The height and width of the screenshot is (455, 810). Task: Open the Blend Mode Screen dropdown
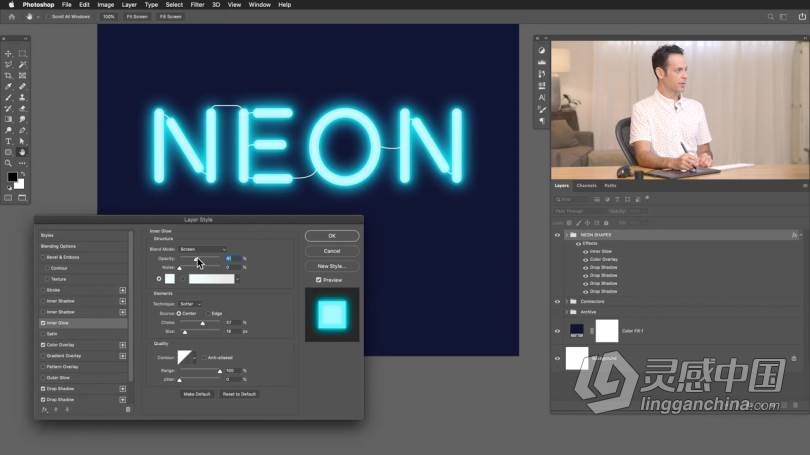point(203,249)
